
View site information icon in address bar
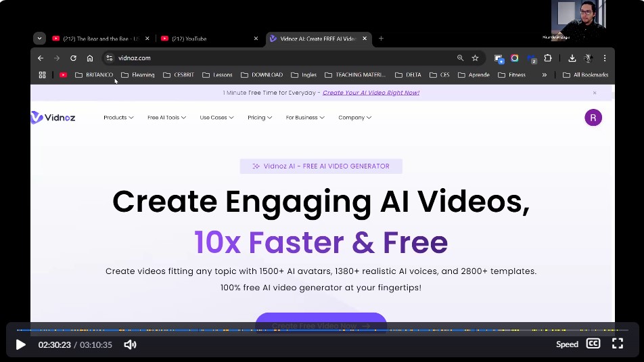110,58
